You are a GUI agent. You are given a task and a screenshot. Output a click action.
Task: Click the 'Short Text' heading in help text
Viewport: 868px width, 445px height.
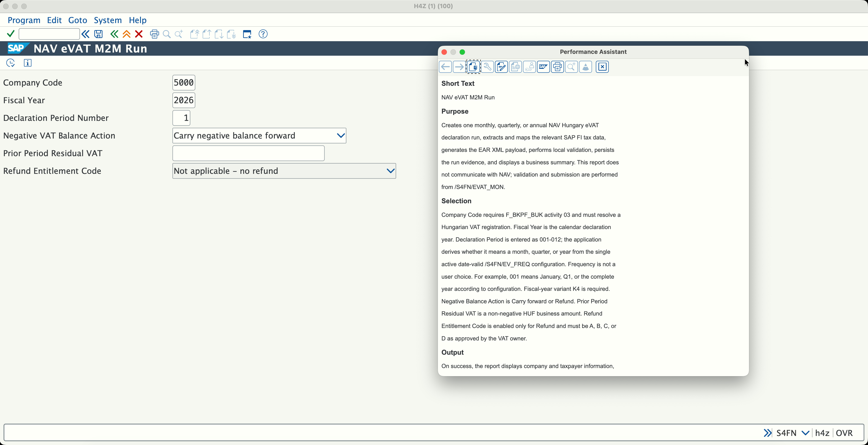pos(458,83)
